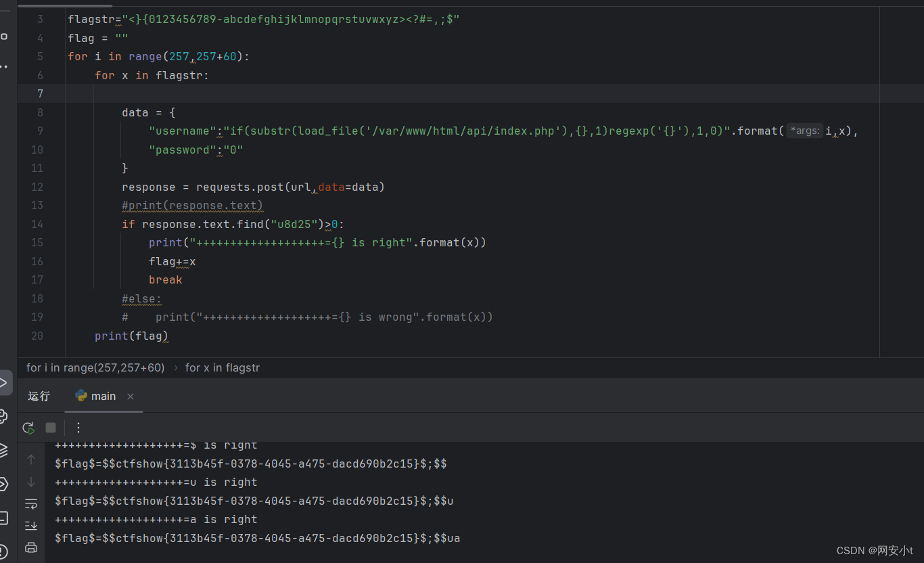Image resolution: width=924 pixels, height=563 pixels.
Task: Rerun the main script
Action: point(28,428)
